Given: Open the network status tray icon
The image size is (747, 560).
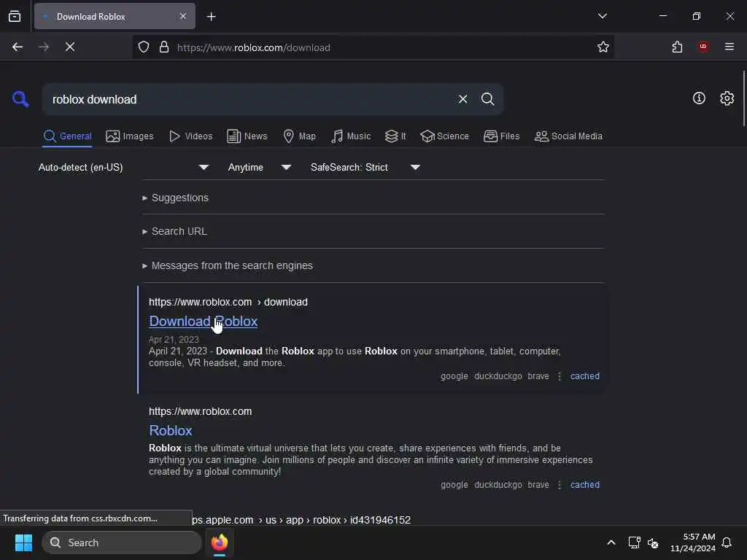Looking at the screenshot, I should (634, 542).
